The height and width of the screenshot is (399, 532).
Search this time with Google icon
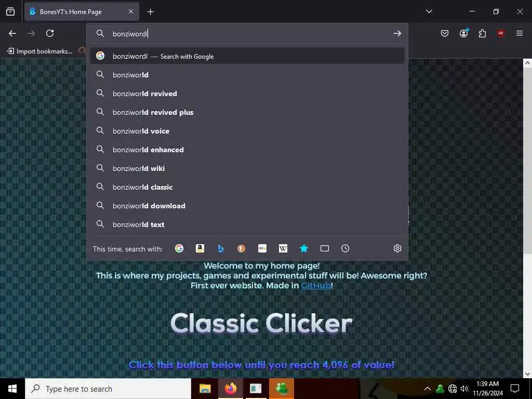pyautogui.click(x=179, y=248)
